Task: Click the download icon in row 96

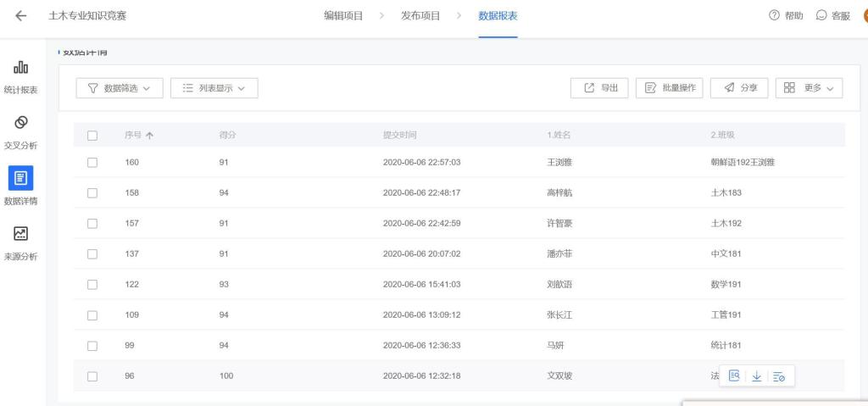Action: [758, 375]
